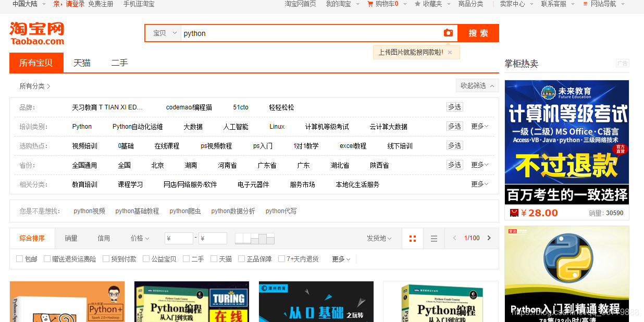Screen dimensions: 644x322
Task: Open the 商品分类 link
Action: (x=470, y=4)
